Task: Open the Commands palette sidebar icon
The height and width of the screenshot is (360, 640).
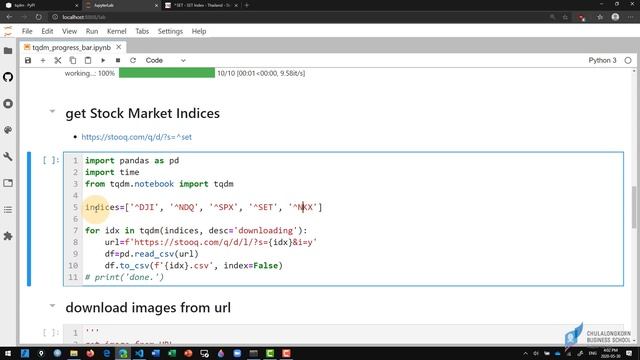Action: (8, 130)
